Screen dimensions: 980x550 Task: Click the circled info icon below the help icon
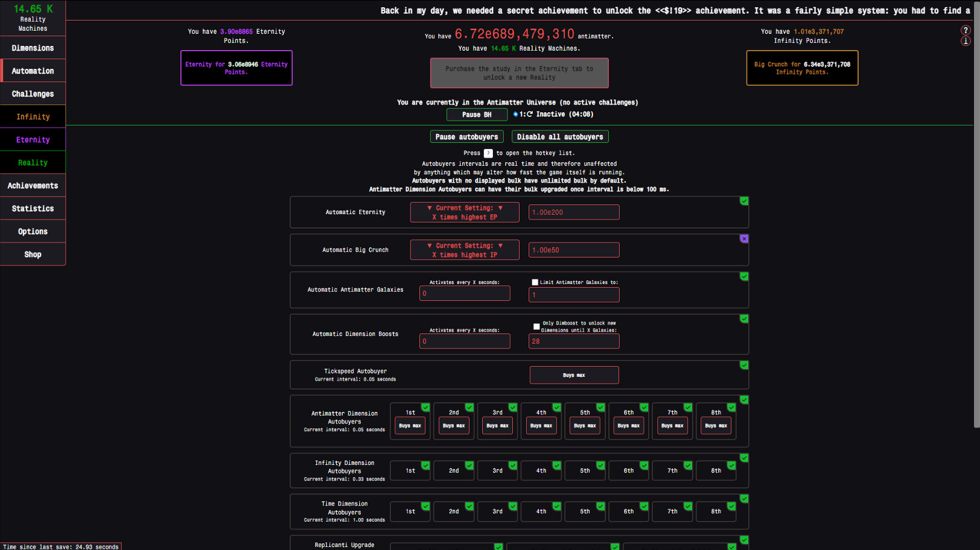point(966,41)
